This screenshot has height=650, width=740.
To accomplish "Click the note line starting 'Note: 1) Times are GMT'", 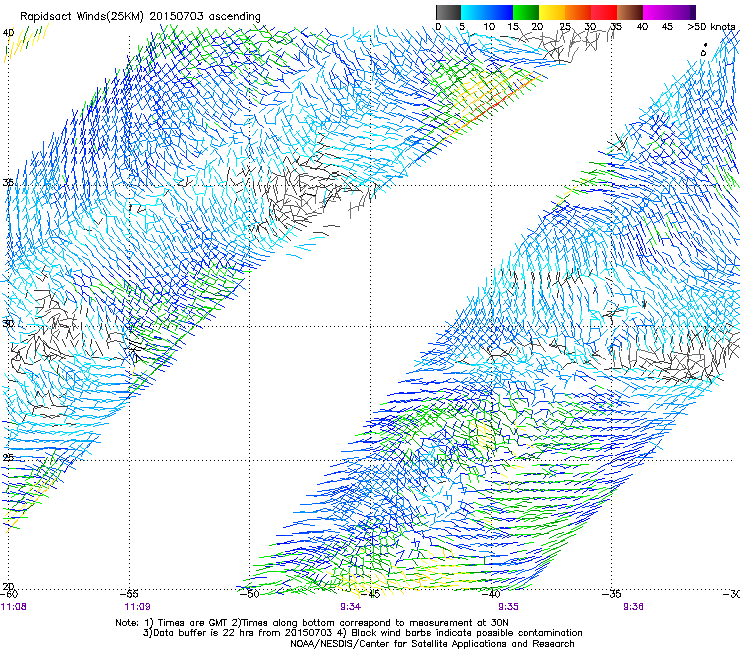I will 312,623.
